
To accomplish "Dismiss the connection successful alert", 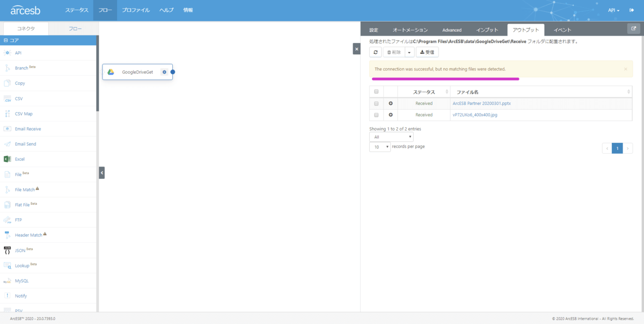I will click(625, 69).
